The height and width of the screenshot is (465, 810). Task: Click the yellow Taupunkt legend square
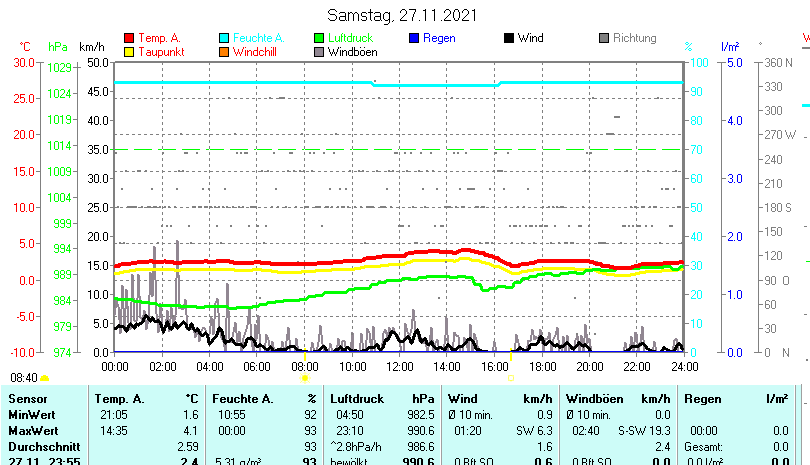[128, 51]
